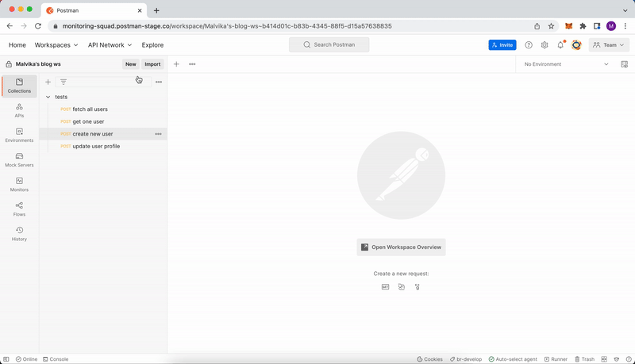View notifications bell icon
Screen dimensions: 635x364
pyautogui.click(x=560, y=45)
